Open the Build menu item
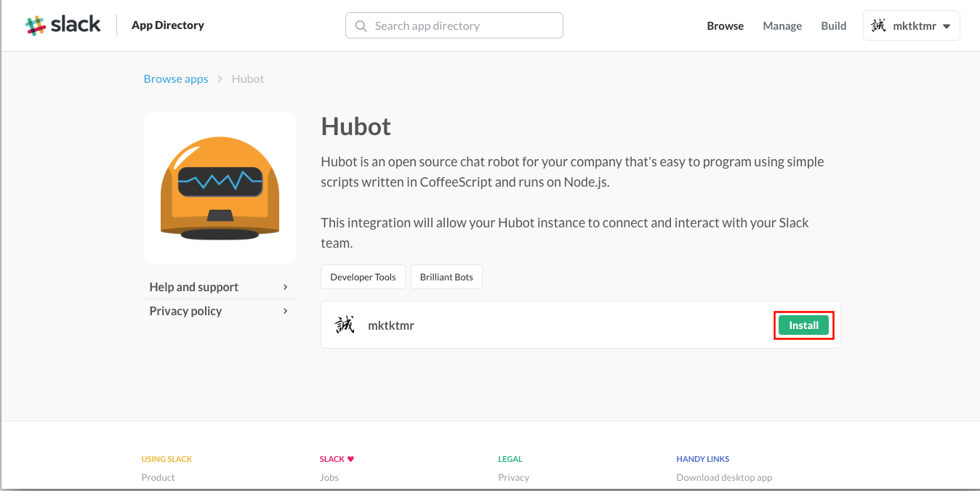This screenshot has width=980, height=491. 834,26
